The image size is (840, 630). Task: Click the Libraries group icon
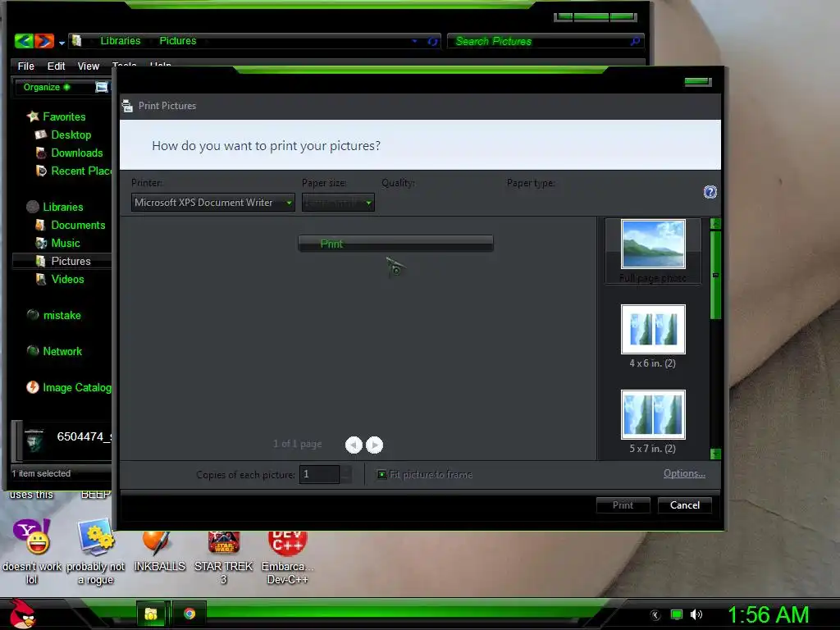(x=33, y=207)
